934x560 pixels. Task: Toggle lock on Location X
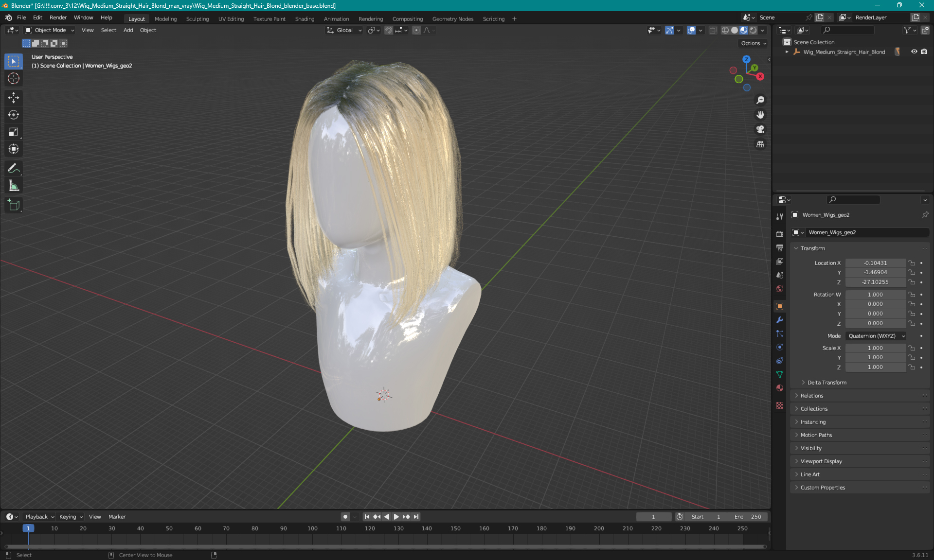tap(912, 263)
